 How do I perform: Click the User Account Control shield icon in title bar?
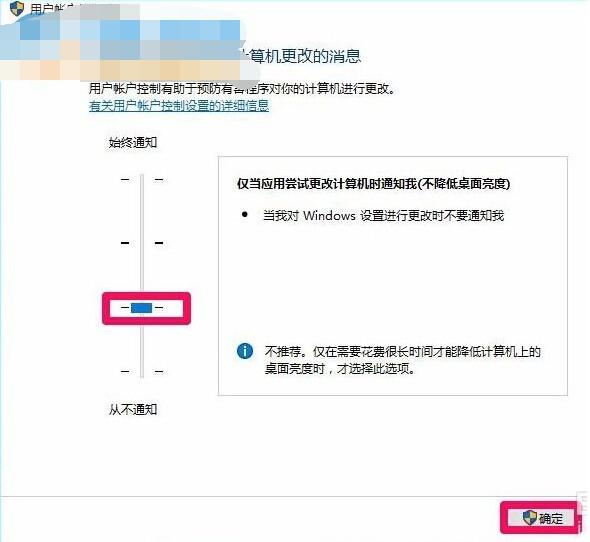(x=17, y=8)
